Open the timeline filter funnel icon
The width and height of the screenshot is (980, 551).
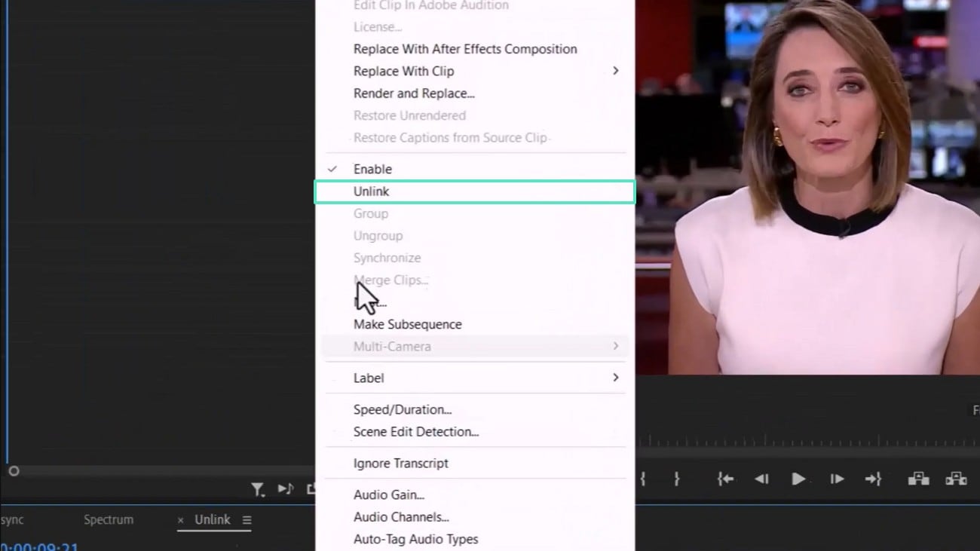click(x=258, y=489)
